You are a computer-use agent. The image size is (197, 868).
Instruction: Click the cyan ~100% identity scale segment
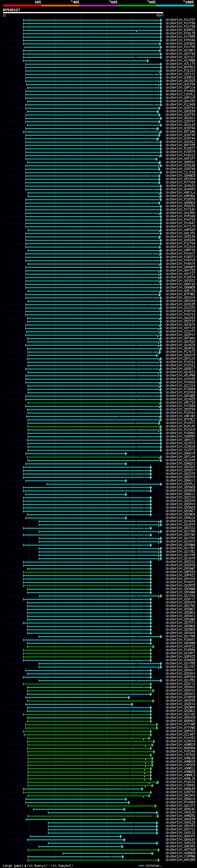[175, 6]
